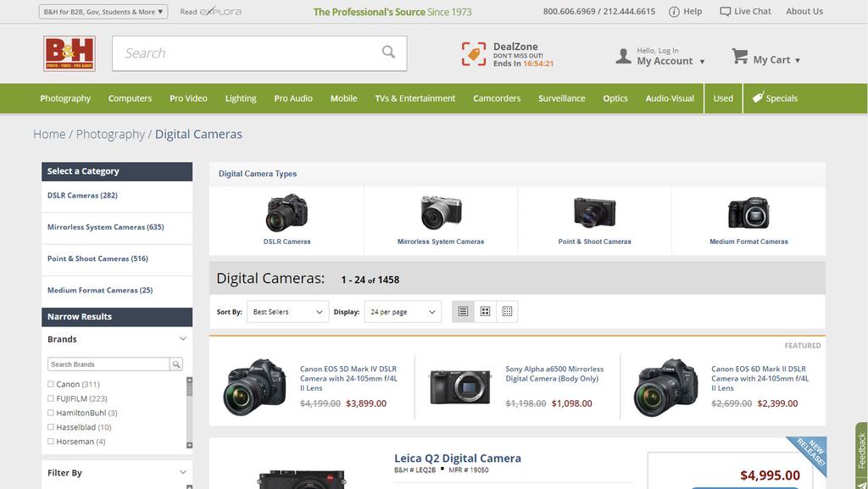
Task: Open the TVs & Entertainment menu
Action: pyautogui.click(x=415, y=98)
